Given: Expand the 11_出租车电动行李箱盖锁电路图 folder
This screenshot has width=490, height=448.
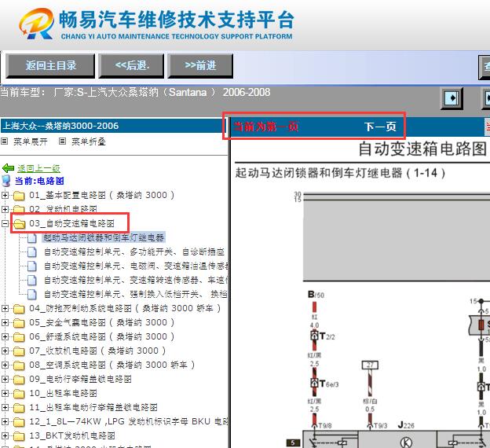Looking at the screenshot, I should (x=5, y=407).
